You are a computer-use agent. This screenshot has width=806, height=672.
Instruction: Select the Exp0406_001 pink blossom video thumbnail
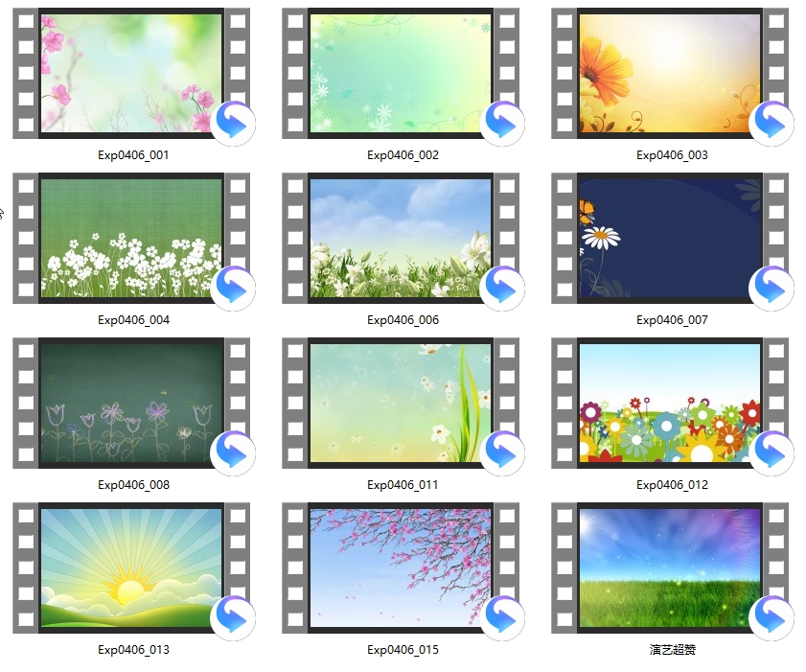(x=131, y=73)
